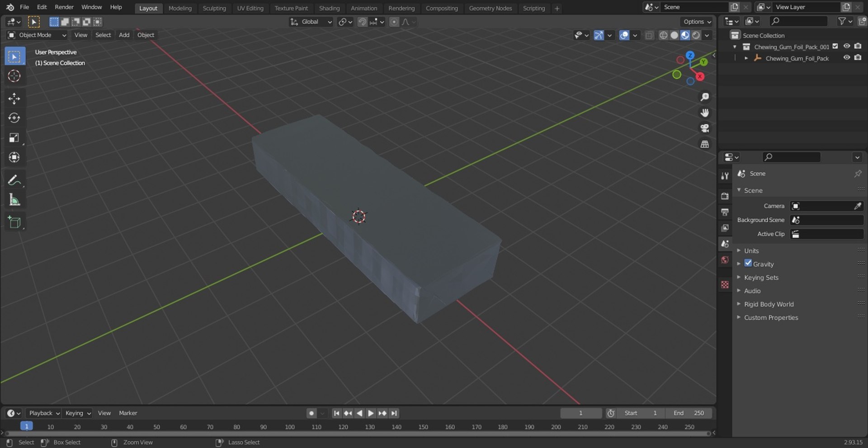The width and height of the screenshot is (868, 448).
Task: Click the viewport zoom magnifier icon
Action: click(704, 97)
